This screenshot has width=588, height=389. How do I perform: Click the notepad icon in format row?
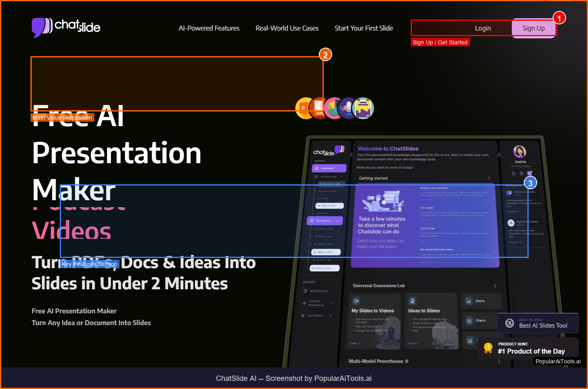click(363, 108)
